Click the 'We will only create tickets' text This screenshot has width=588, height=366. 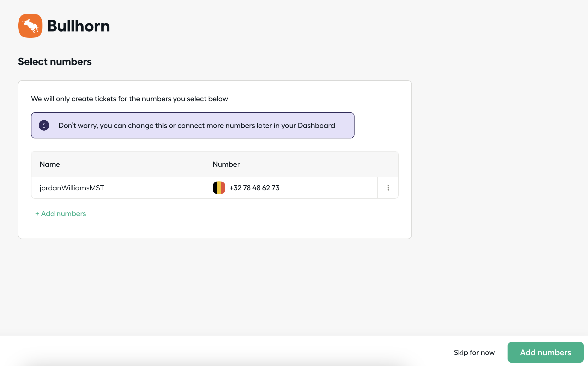(x=129, y=99)
